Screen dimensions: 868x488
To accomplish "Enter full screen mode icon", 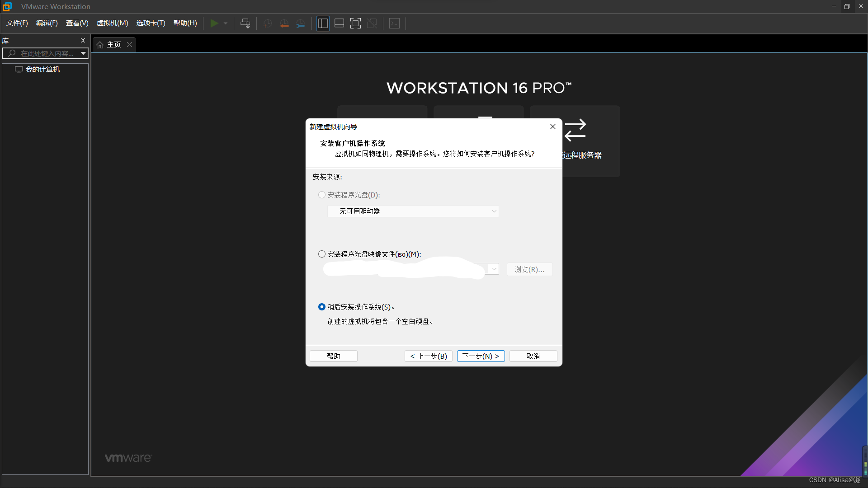I will [x=356, y=23].
